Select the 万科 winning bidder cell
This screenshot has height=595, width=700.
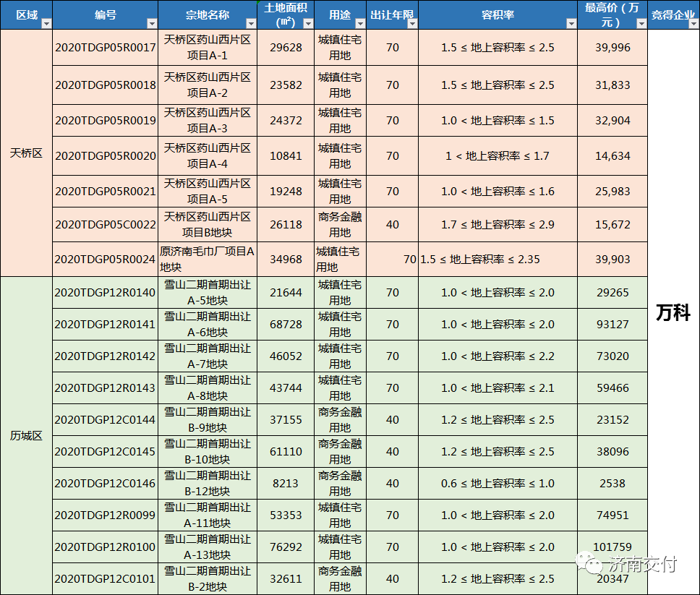coord(673,312)
